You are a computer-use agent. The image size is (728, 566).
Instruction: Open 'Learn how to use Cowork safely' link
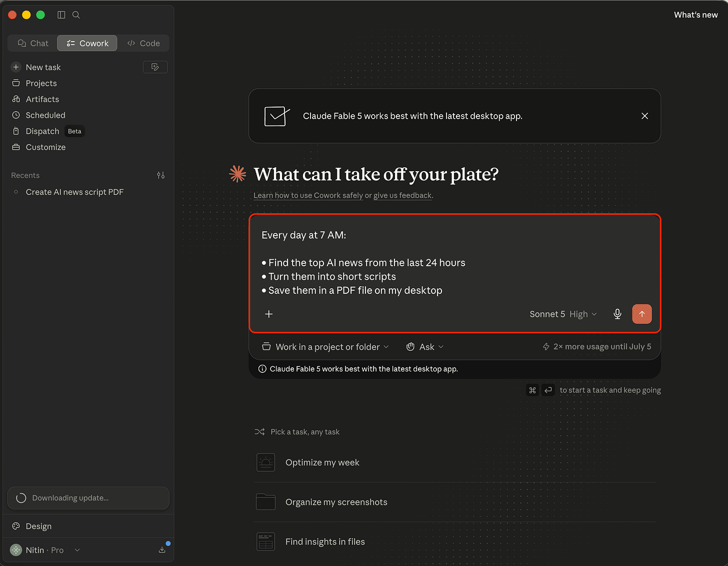[308, 195]
